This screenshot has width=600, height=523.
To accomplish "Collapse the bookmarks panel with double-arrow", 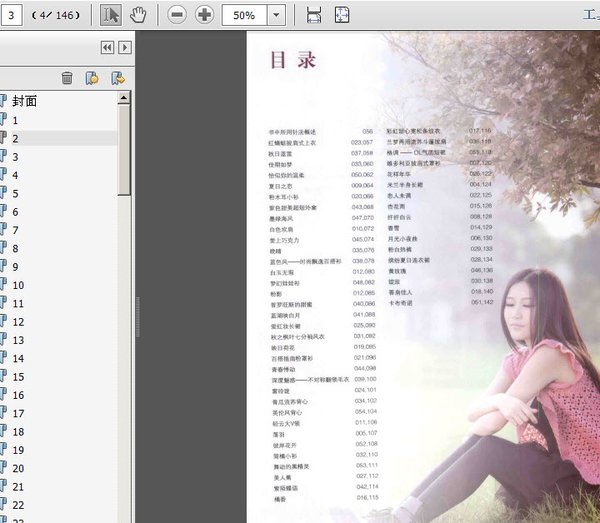I will [107, 47].
